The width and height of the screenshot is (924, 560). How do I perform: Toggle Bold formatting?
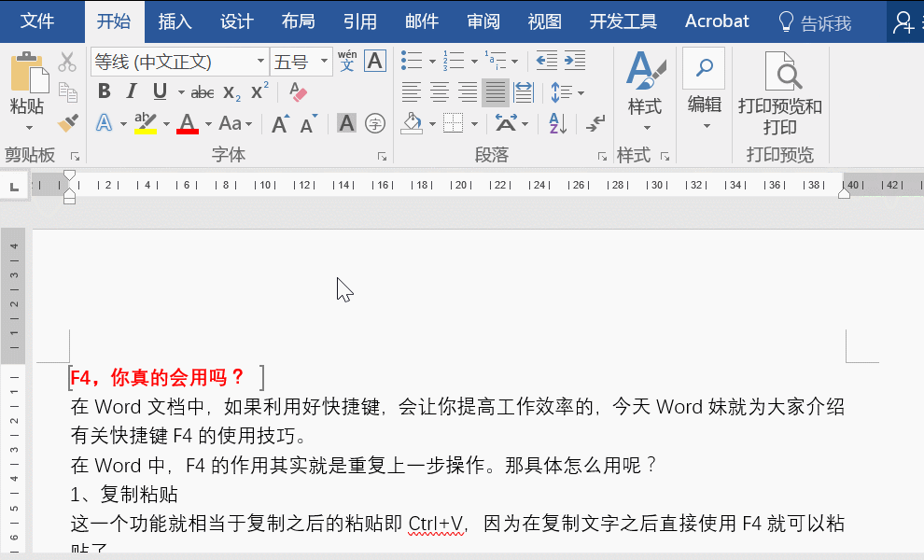coord(105,91)
